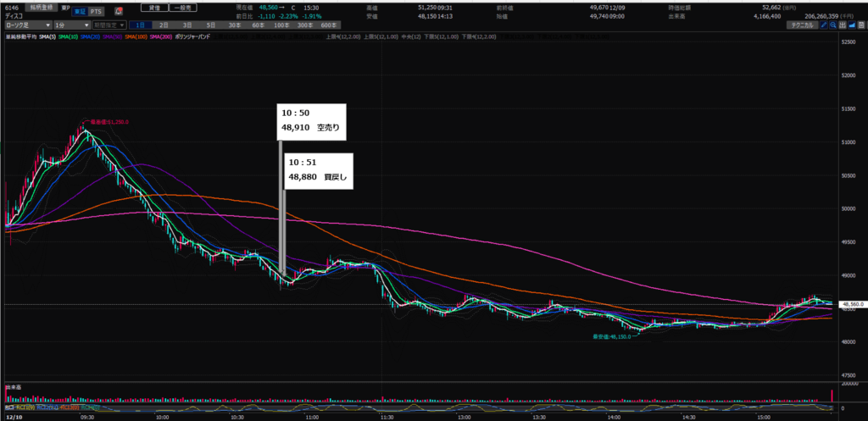This screenshot has width=868, height=421.
Task: Toggle the ボリンジャーバンド indicator label
Action: 192,36
